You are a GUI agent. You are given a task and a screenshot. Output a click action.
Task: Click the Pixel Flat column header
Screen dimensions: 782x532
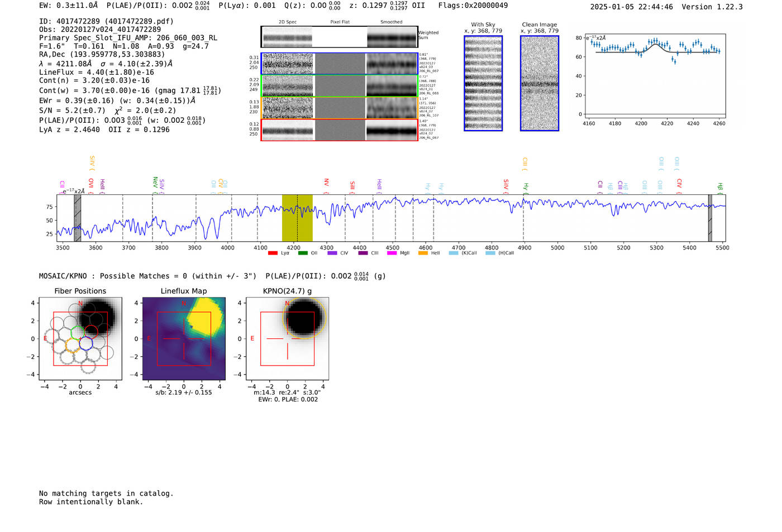coord(340,22)
